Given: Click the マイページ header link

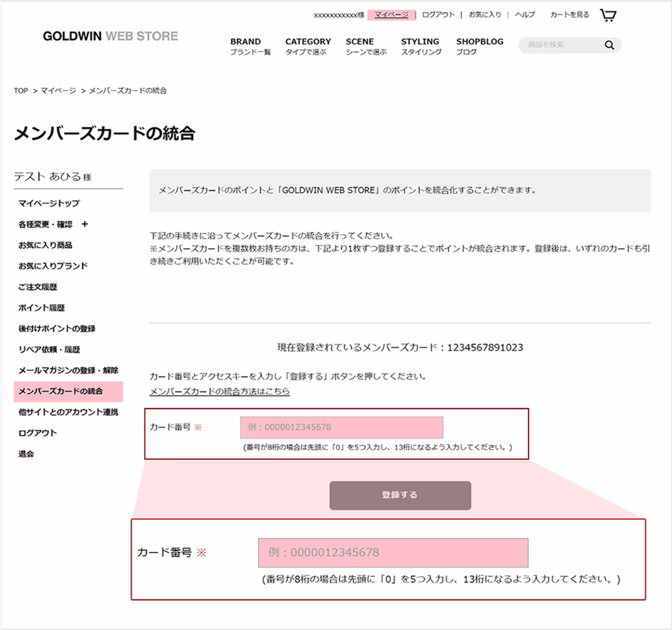Looking at the screenshot, I should [391, 15].
